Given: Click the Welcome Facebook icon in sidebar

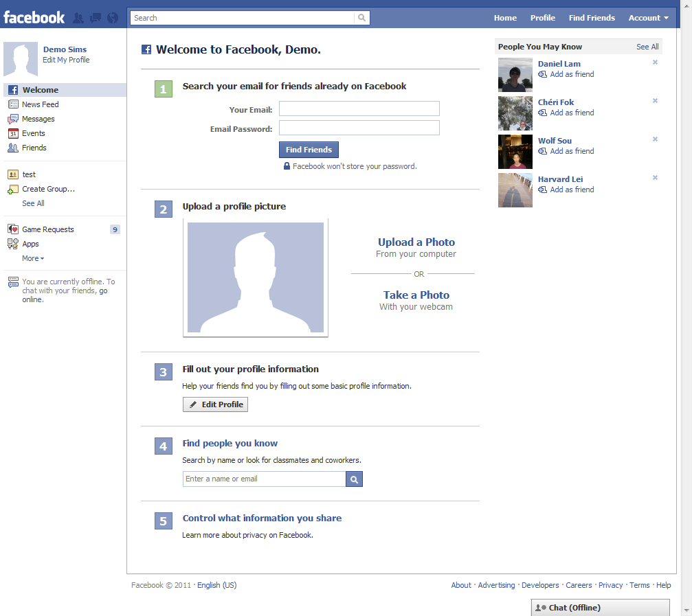Looking at the screenshot, I should pyautogui.click(x=13, y=90).
